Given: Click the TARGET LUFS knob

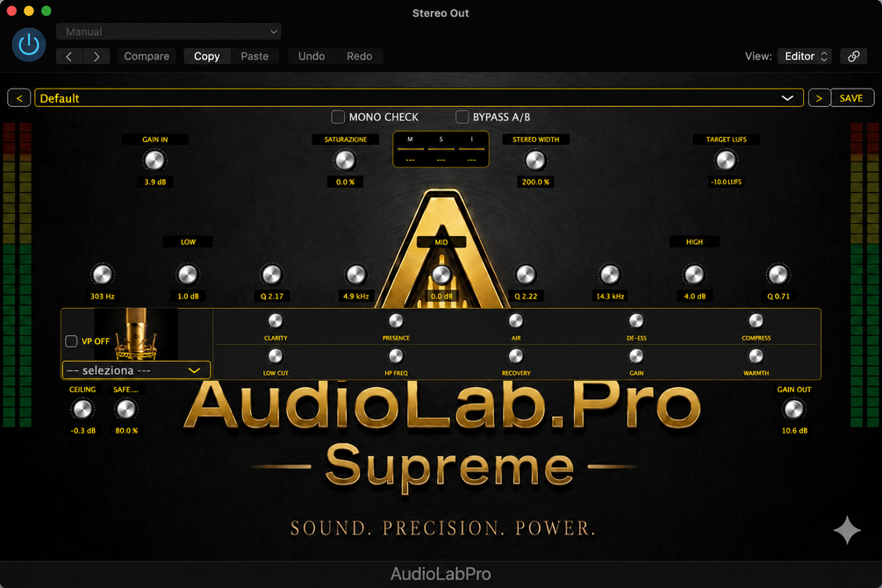Looking at the screenshot, I should [x=726, y=161].
